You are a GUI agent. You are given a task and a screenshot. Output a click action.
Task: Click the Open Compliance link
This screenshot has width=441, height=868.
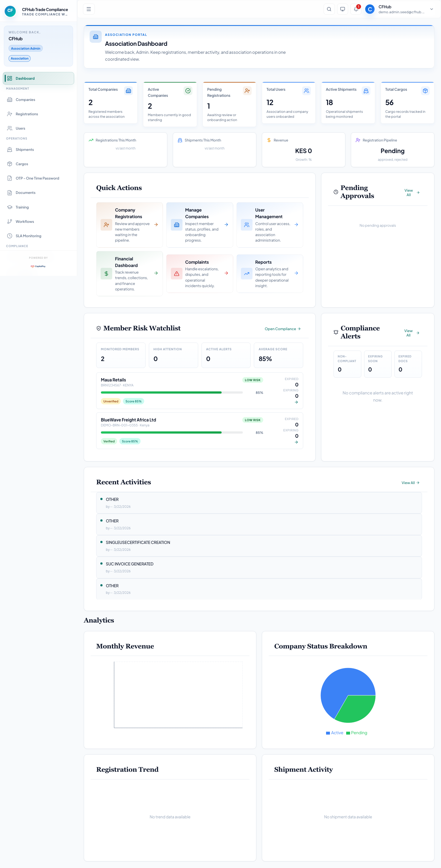[282, 328]
